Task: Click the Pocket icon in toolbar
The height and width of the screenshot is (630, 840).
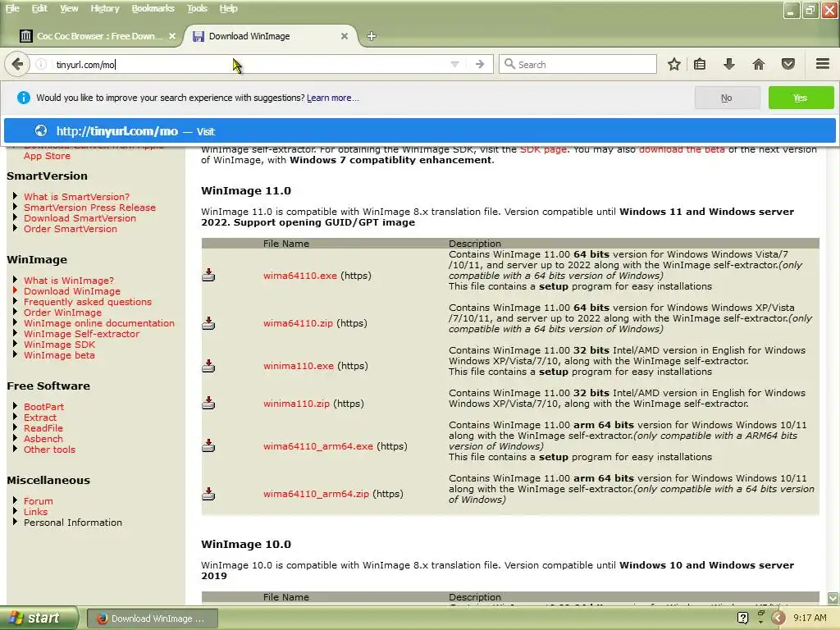Action: coord(788,64)
